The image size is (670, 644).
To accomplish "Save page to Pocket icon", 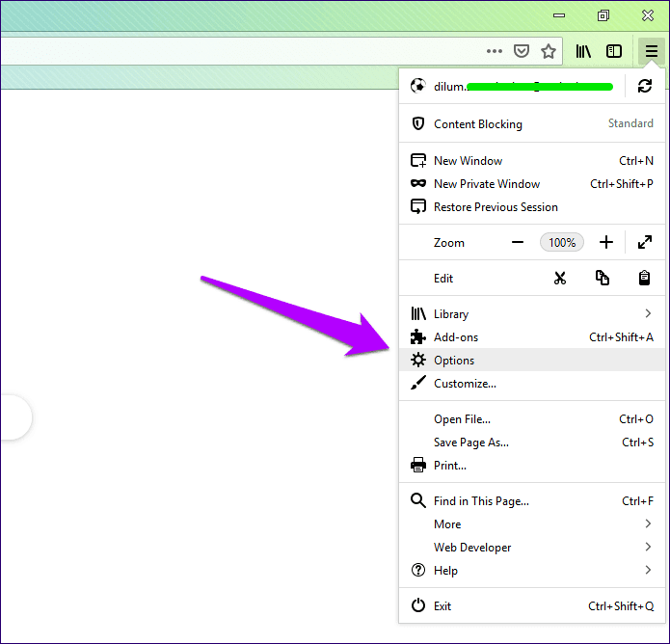I will 522,51.
